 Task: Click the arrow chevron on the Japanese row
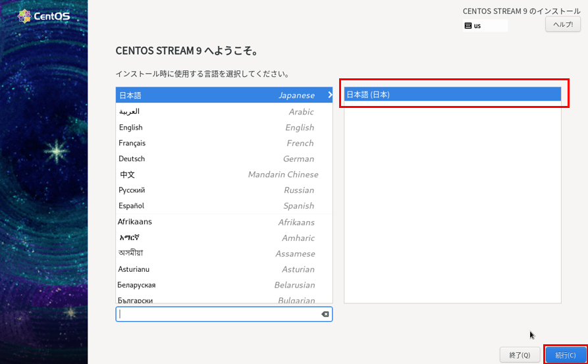330,95
